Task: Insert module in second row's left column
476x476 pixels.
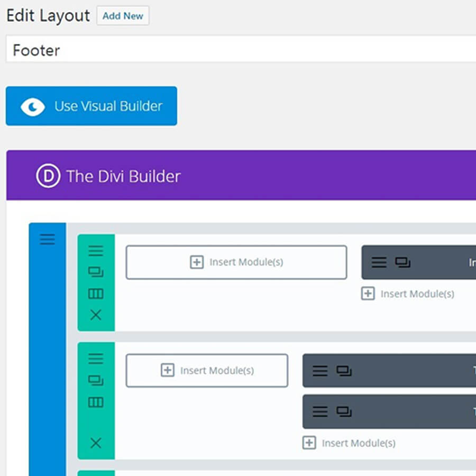Action: tap(207, 370)
